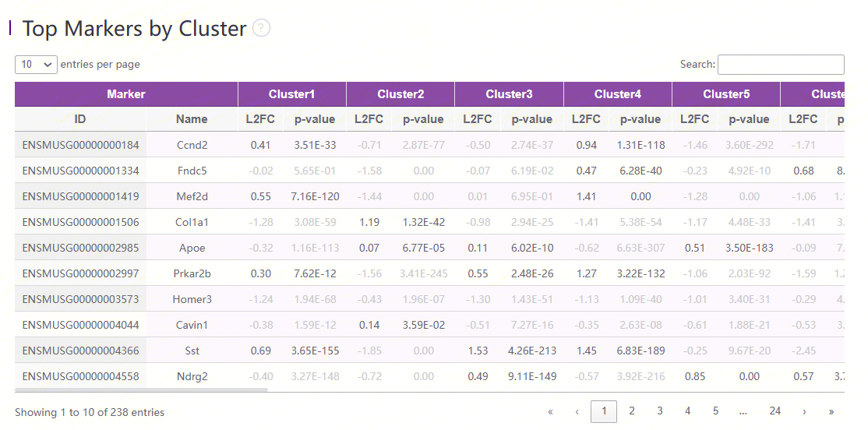Click the Cluster1 L2FC column header
Image resolution: width=868 pixels, height=430 pixels.
(260, 119)
